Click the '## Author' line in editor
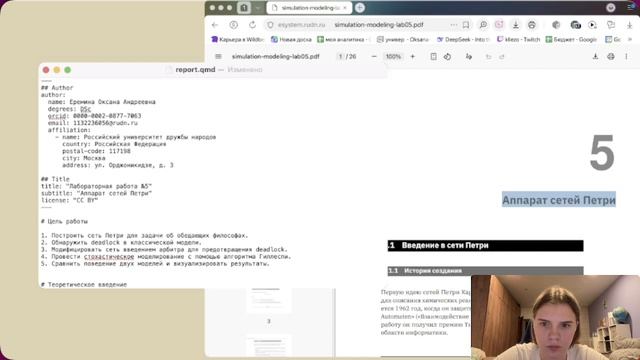Viewport: 640px width, 360px height. point(57,88)
